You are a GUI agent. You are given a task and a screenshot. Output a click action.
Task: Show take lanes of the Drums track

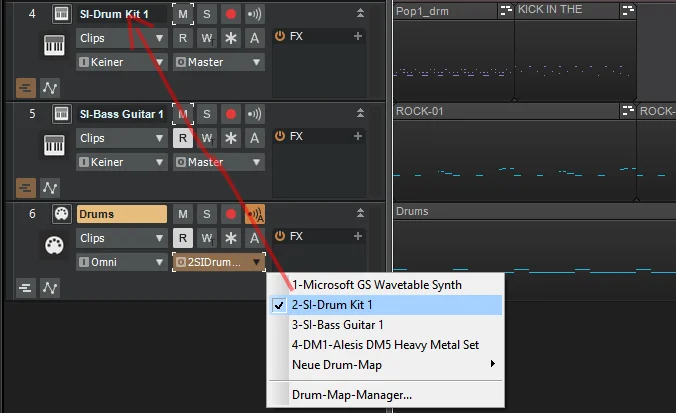coord(25,288)
